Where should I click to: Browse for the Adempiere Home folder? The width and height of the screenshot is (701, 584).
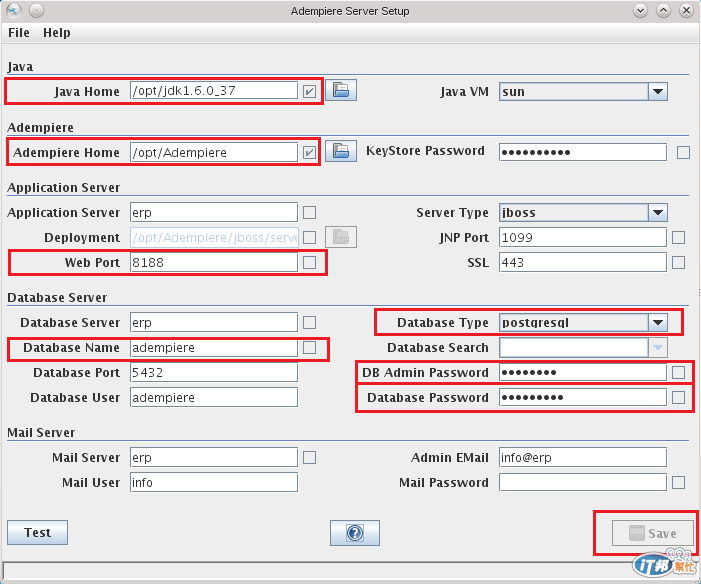coord(341,151)
